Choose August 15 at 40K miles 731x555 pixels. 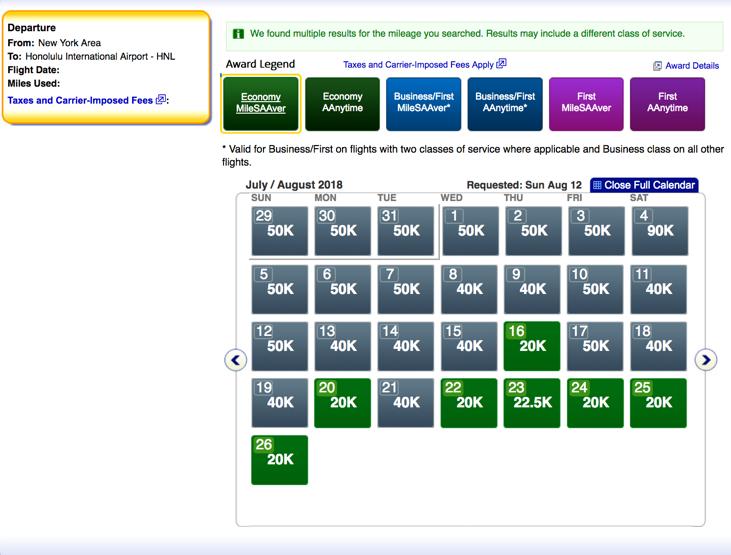[469, 346]
